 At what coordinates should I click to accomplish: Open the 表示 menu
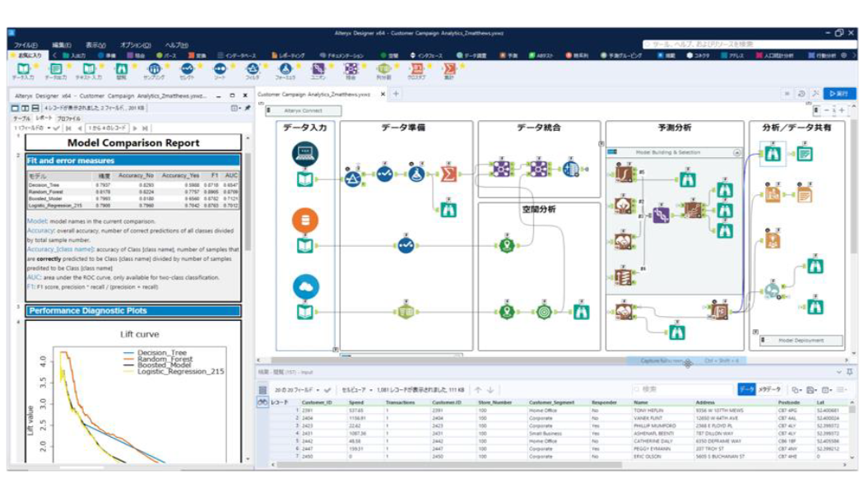[95, 45]
